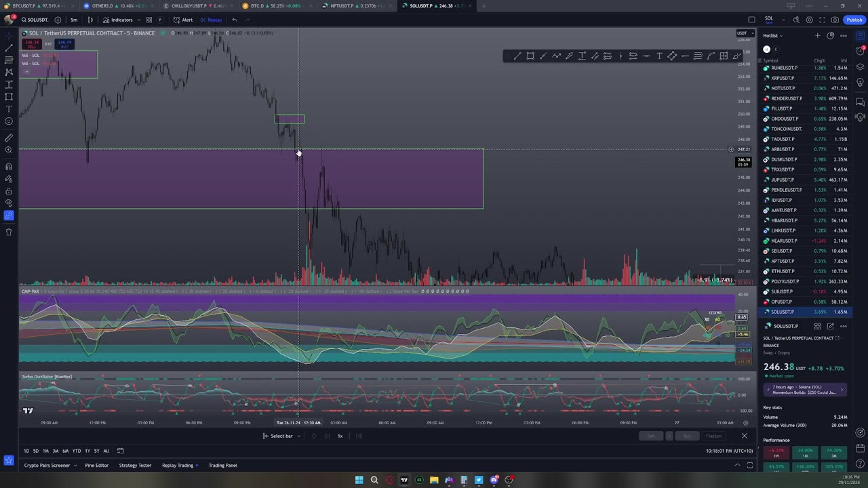Open the SOL layout name dropdown
This screenshot has height=488, width=868.
pyautogui.click(x=772, y=20)
